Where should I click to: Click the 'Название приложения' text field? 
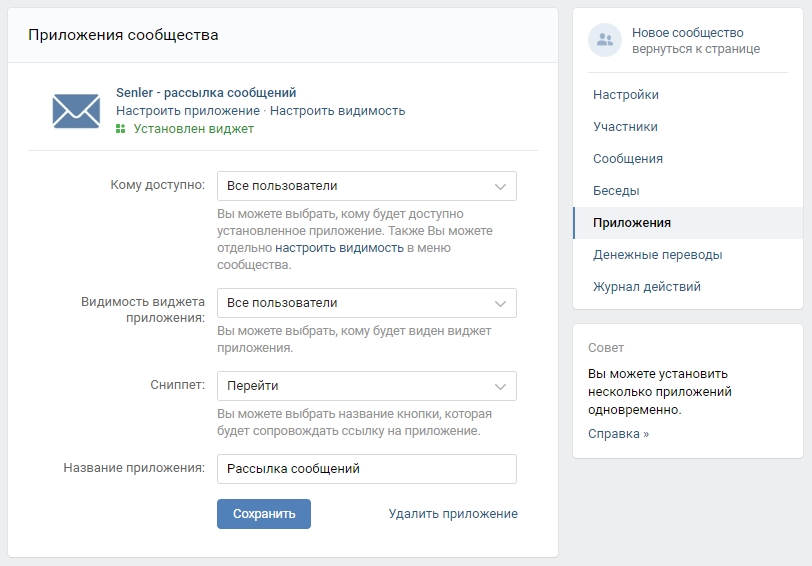(366, 469)
